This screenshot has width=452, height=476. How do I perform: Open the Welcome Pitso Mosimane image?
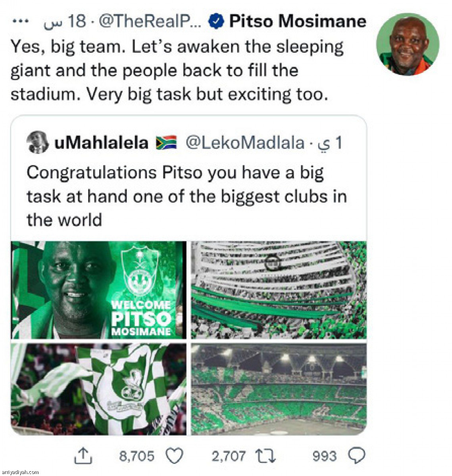[x=98, y=290]
